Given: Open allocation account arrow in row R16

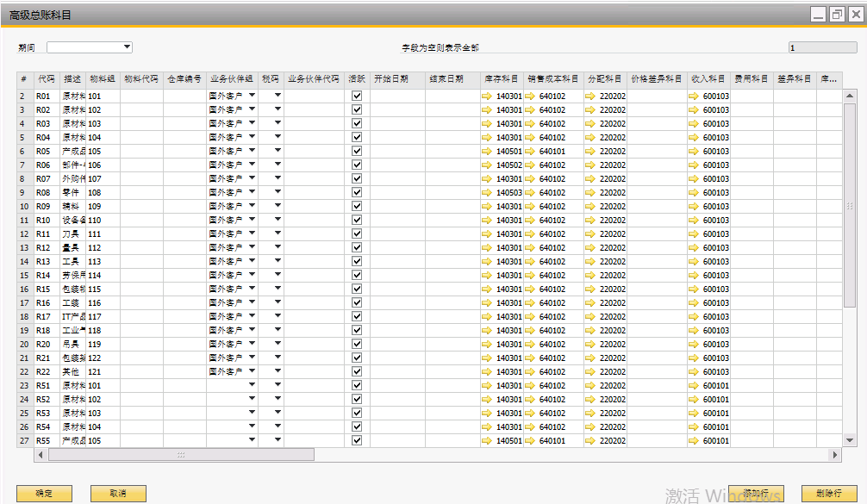Looking at the screenshot, I should 590,303.
